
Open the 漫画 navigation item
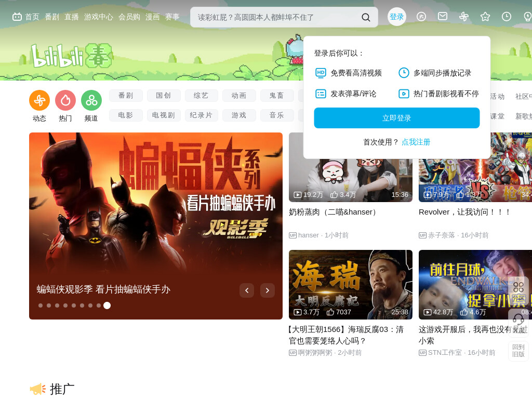[152, 17]
